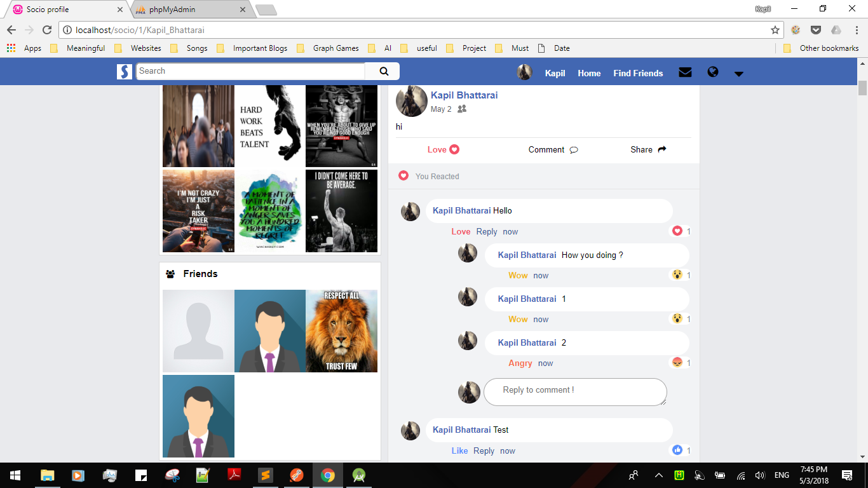Image resolution: width=868 pixels, height=488 pixels.
Task: Click the friends audience icon next to May 2
Action: pyautogui.click(x=461, y=109)
